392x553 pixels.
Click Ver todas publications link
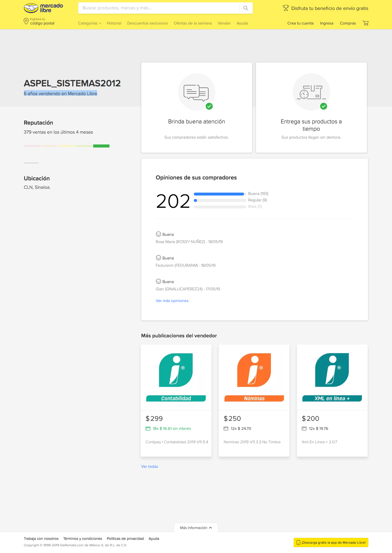coord(149,466)
